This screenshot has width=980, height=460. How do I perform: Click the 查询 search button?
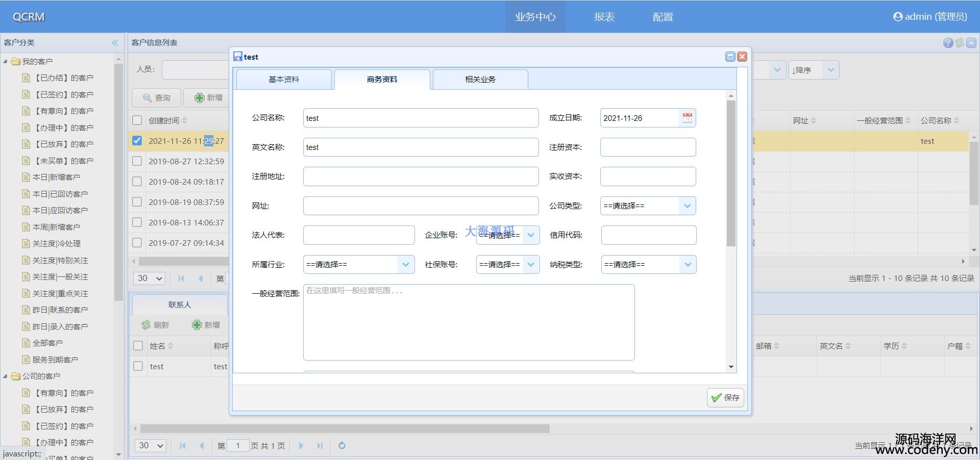[157, 98]
